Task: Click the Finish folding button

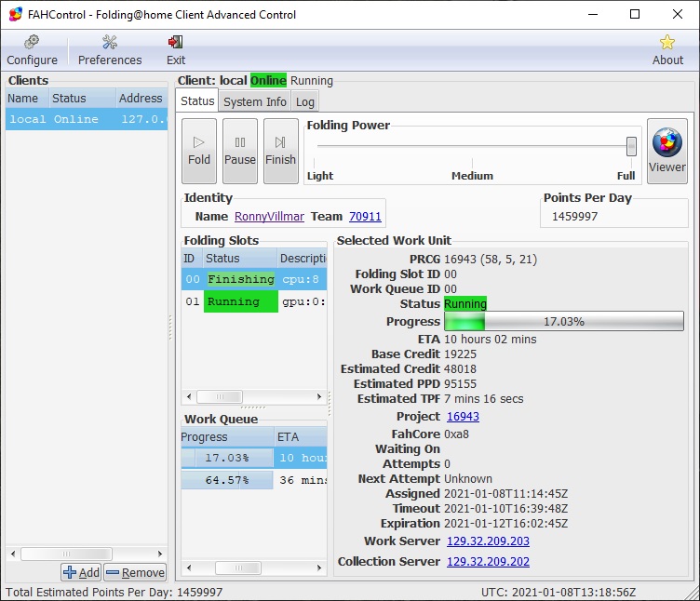Action: click(280, 151)
